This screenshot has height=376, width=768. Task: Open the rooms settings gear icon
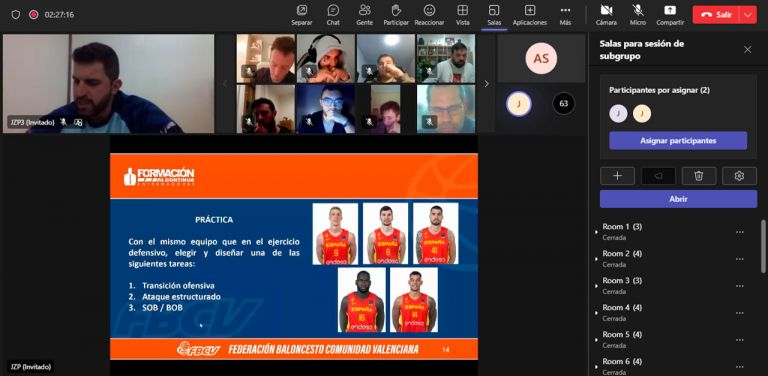(739, 176)
